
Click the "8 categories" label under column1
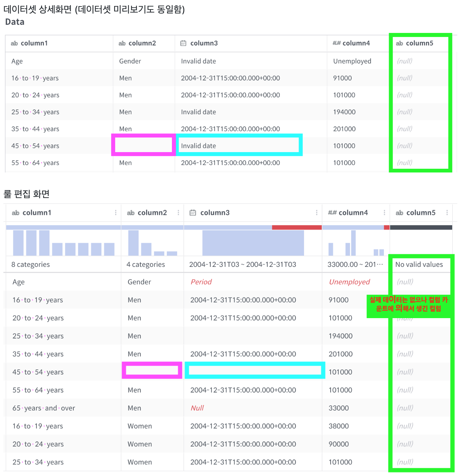tap(30, 264)
